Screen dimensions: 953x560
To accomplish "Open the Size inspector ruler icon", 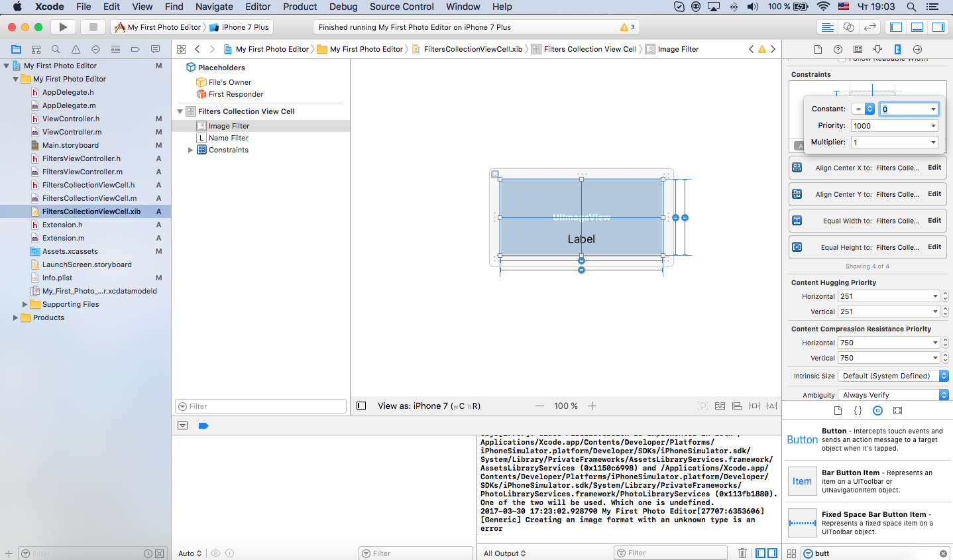I will (897, 49).
